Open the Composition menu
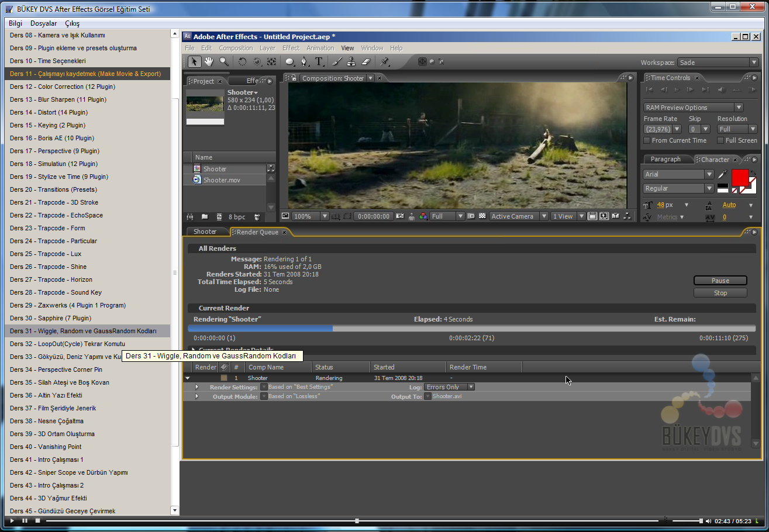This screenshot has width=769, height=532. (x=236, y=48)
